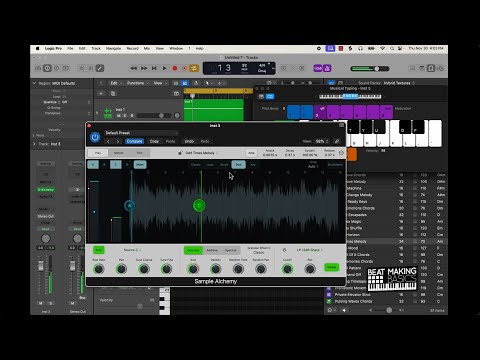The height and width of the screenshot is (360, 480).
Task: Open the plugin View size dropdown
Action: click(322, 141)
